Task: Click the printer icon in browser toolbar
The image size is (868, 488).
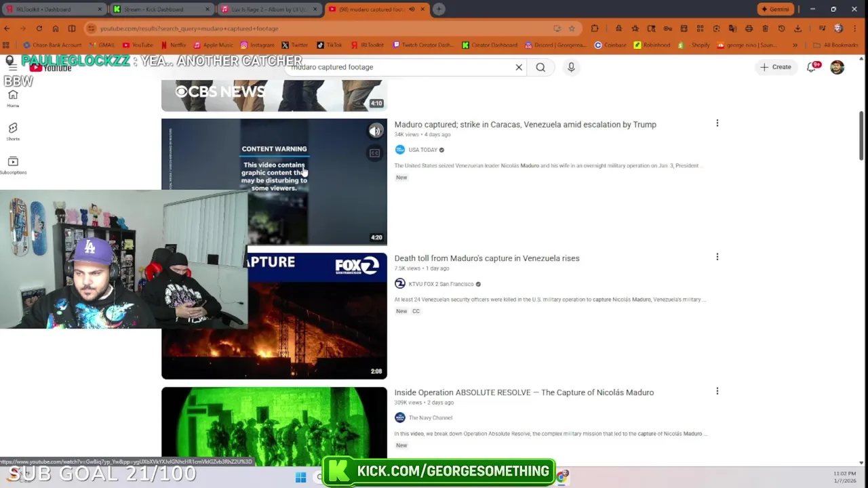Action: [x=749, y=28]
